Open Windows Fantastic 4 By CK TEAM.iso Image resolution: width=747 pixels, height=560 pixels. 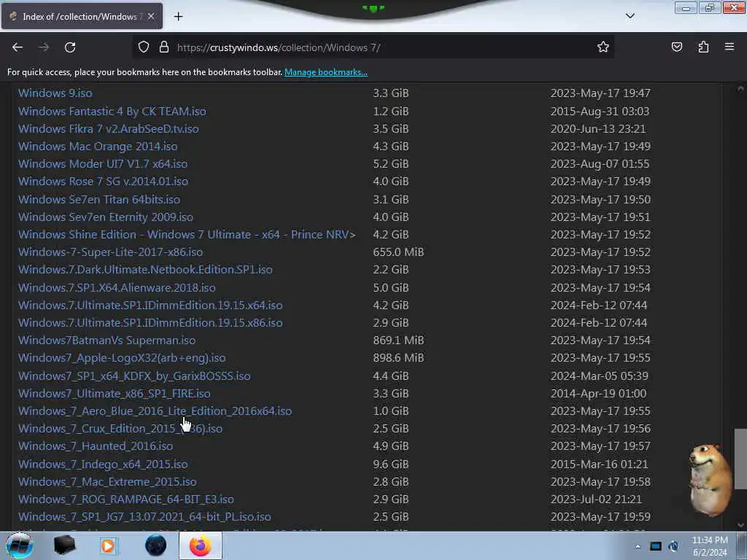point(112,112)
